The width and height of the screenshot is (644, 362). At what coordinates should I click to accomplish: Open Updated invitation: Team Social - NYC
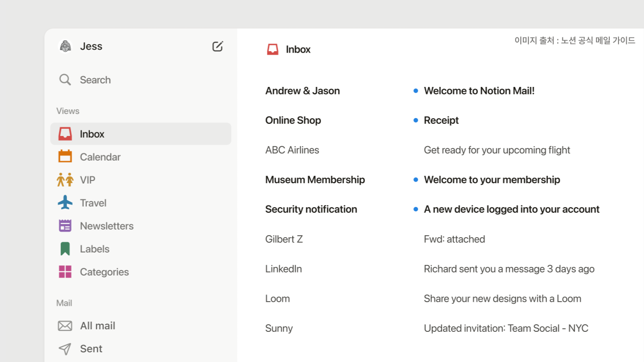[506, 328]
